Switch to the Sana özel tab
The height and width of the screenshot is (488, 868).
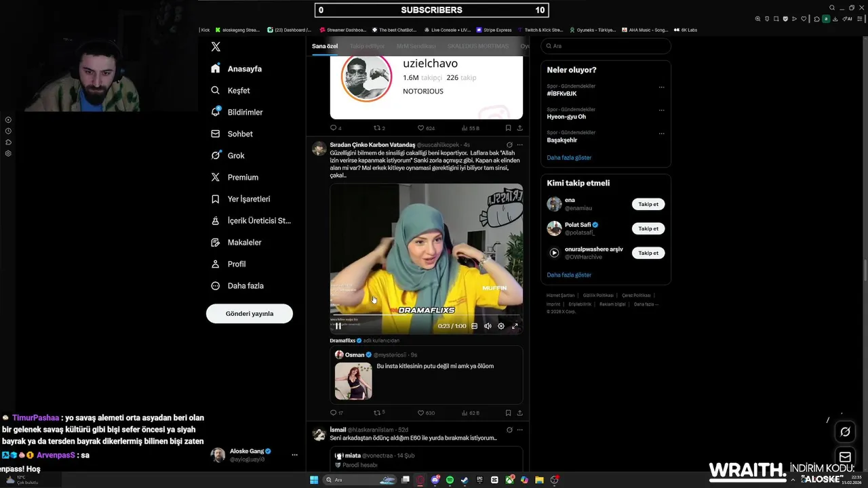point(325,46)
